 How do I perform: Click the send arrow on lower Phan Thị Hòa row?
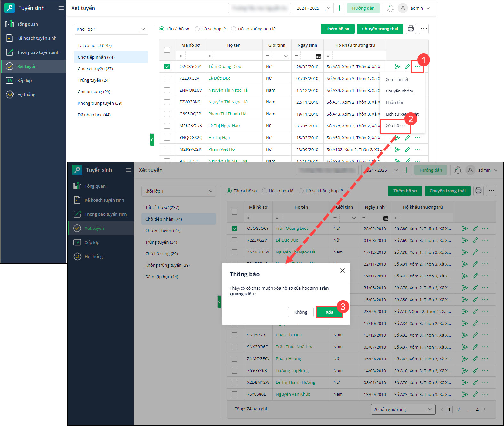coord(465,335)
